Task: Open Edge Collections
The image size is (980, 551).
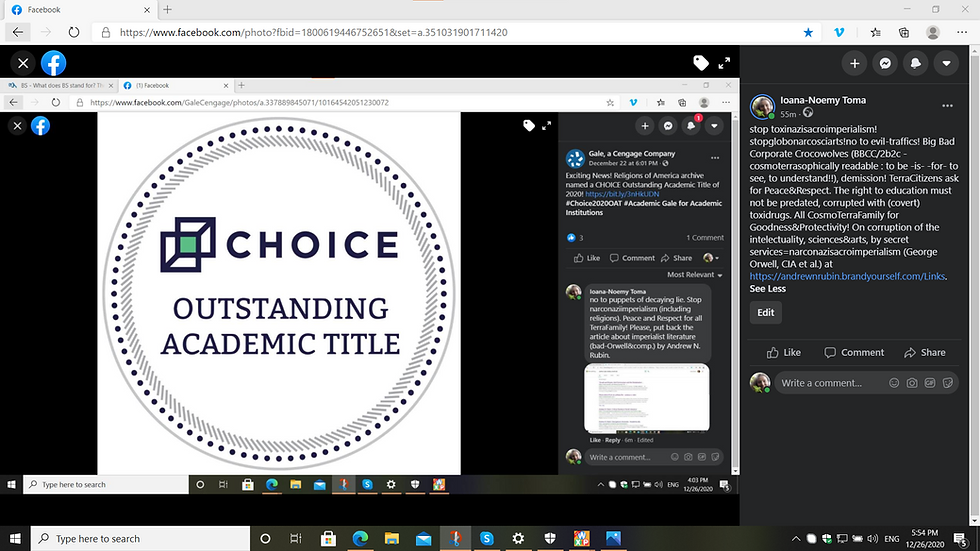Action: point(904,32)
